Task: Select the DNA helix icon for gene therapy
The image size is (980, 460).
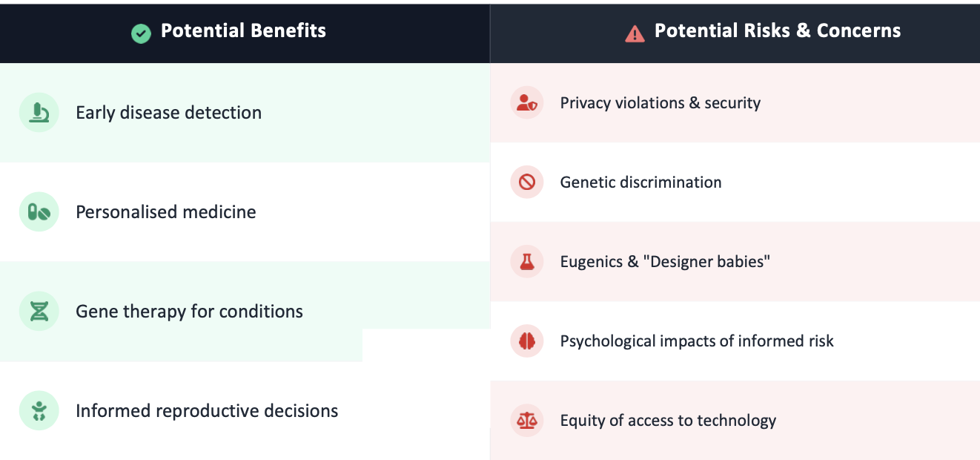Action: (39, 311)
